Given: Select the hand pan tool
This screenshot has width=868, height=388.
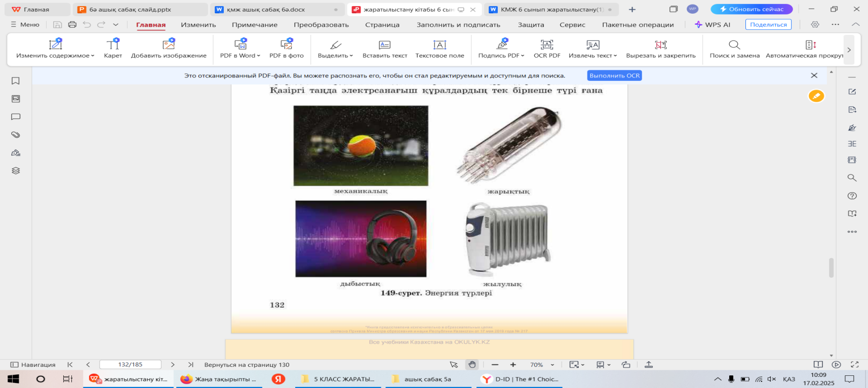Looking at the screenshot, I should [x=472, y=364].
